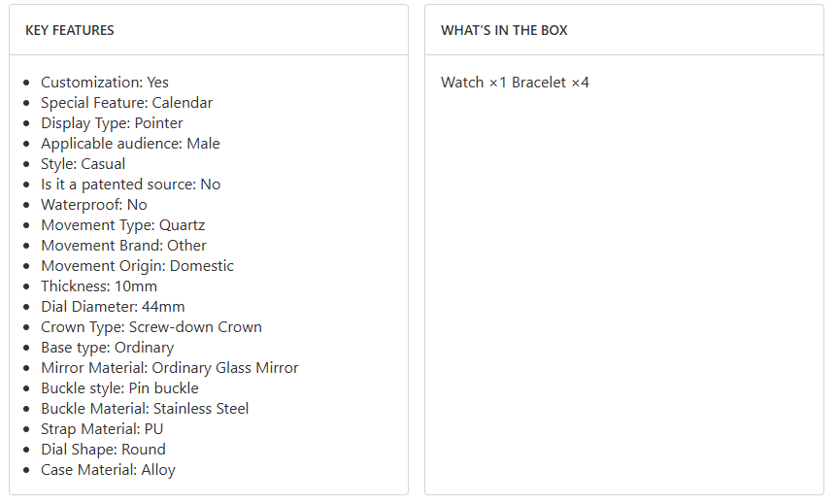Click the WHAT'S IN THE BOX heading
This screenshot has height=504, width=837.
504,30
